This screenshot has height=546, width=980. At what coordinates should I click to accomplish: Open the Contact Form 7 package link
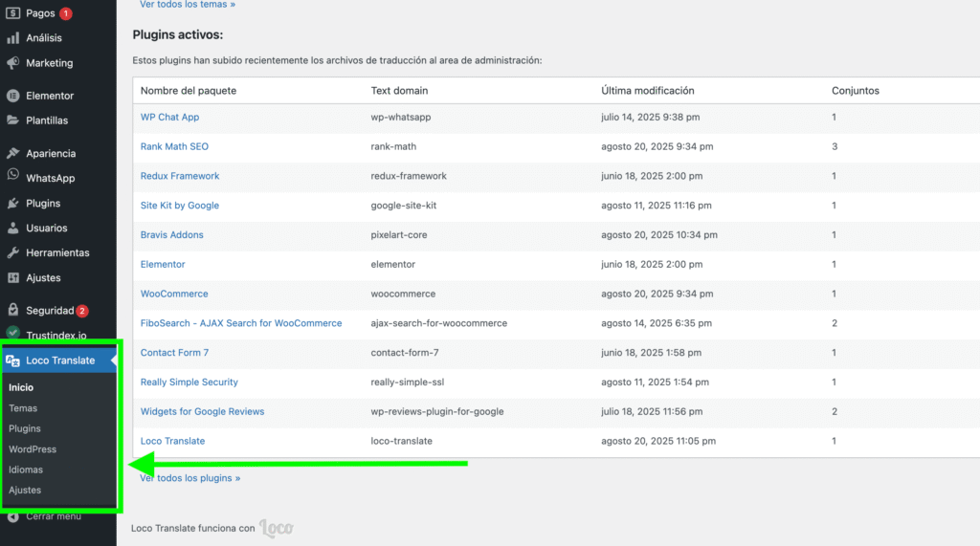click(174, 352)
